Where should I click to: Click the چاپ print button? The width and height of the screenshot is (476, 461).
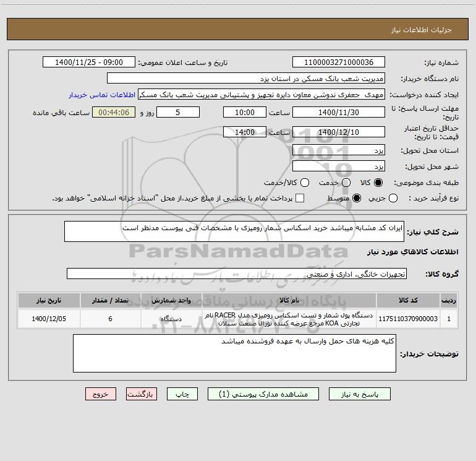(x=182, y=394)
